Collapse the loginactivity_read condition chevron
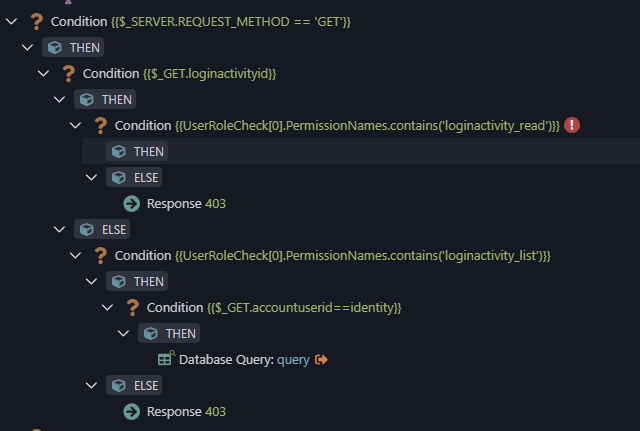This screenshot has height=431, width=640. pyautogui.click(x=76, y=125)
